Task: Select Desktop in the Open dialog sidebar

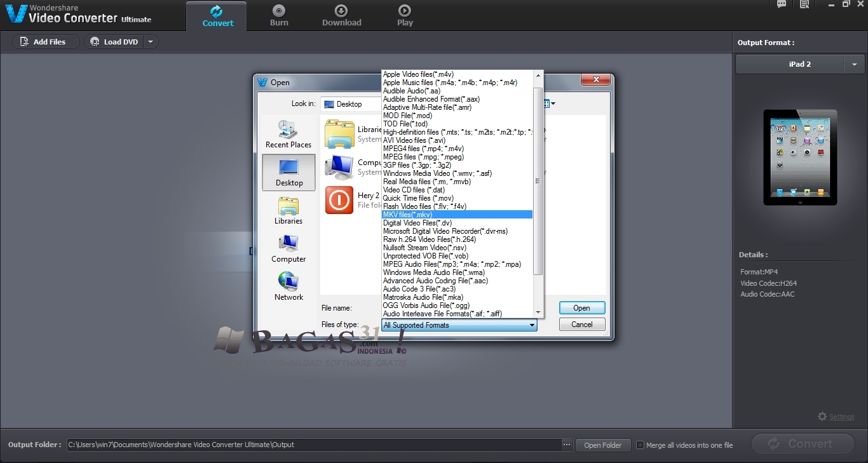Action: 288,172
